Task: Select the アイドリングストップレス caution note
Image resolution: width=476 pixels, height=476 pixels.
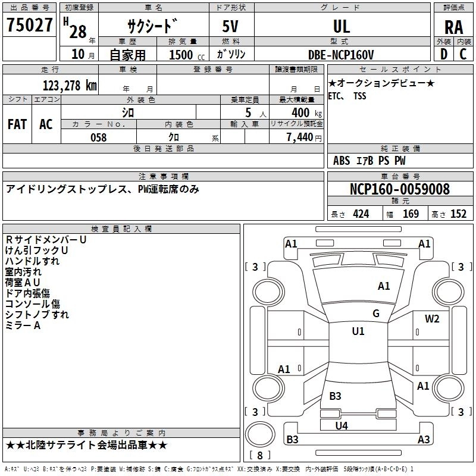Action: coord(102,189)
